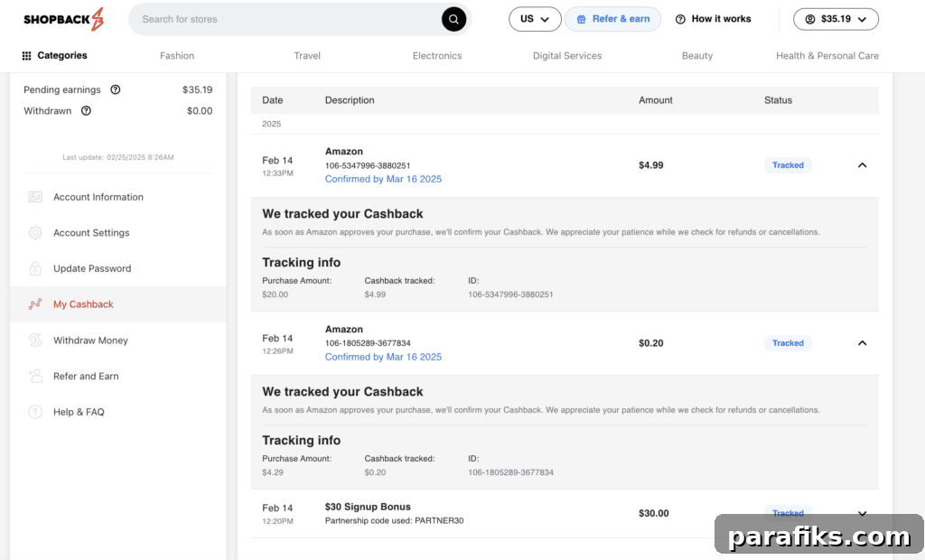Click the Date column header
Image resolution: width=925 pixels, height=560 pixels.
pyautogui.click(x=273, y=100)
